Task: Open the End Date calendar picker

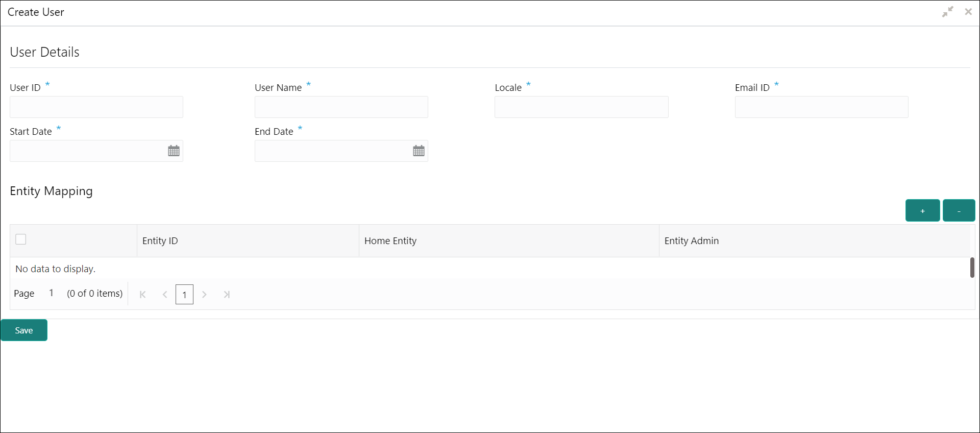Action: [419, 151]
